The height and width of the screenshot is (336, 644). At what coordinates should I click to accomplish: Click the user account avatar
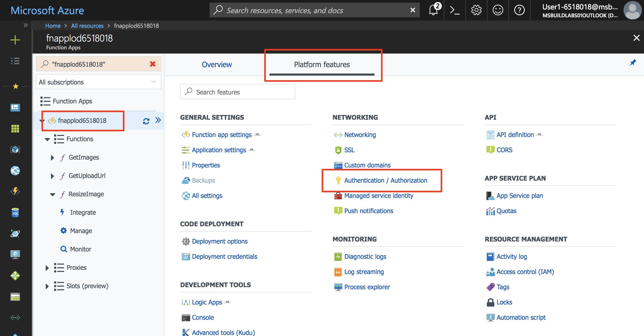(x=633, y=10)
